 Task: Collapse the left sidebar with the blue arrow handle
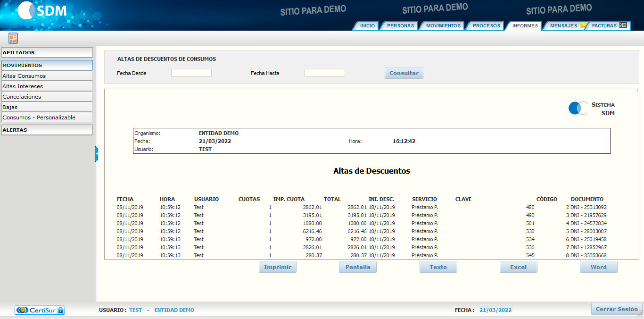[97, 154]
